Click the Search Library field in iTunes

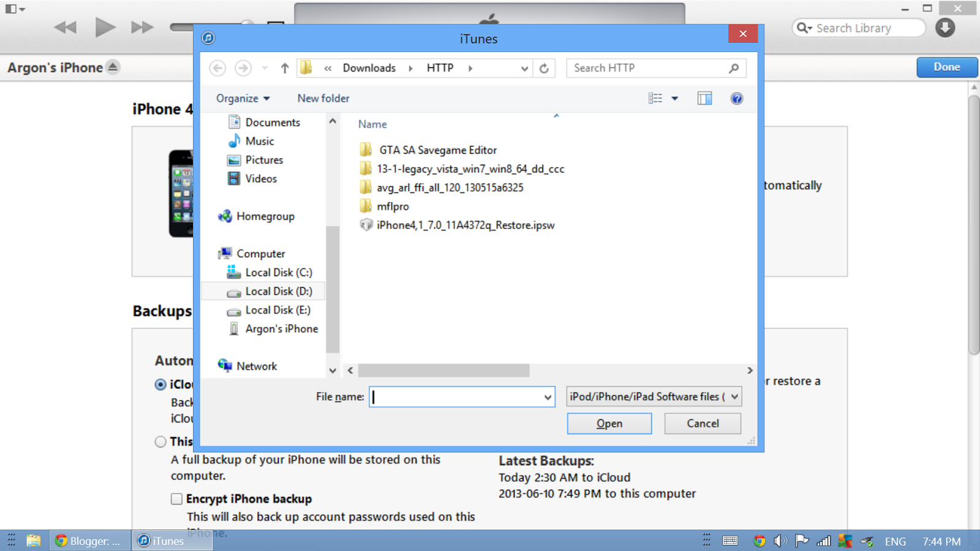tap(859, 28)
